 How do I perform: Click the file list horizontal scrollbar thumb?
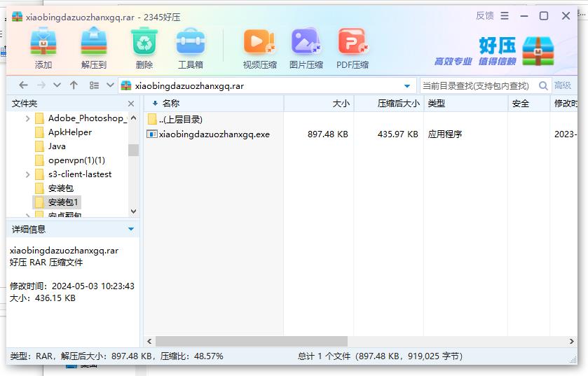(x=252, y=341)
